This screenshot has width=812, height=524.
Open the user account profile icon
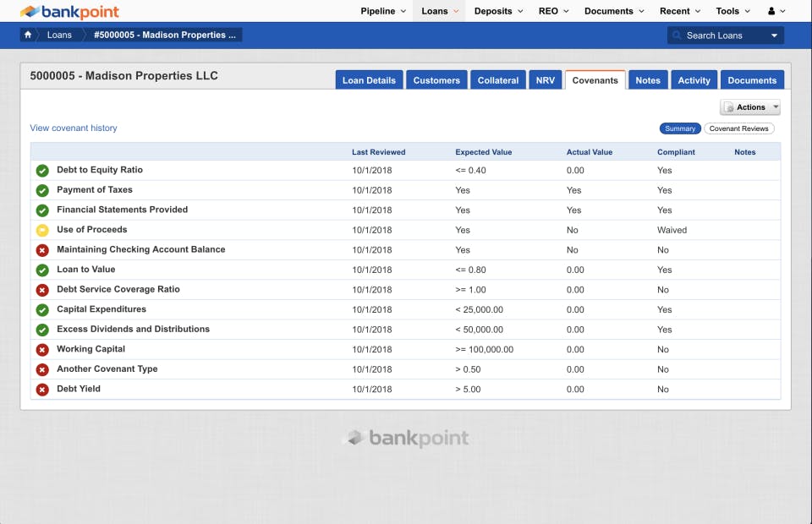point(771,11)
